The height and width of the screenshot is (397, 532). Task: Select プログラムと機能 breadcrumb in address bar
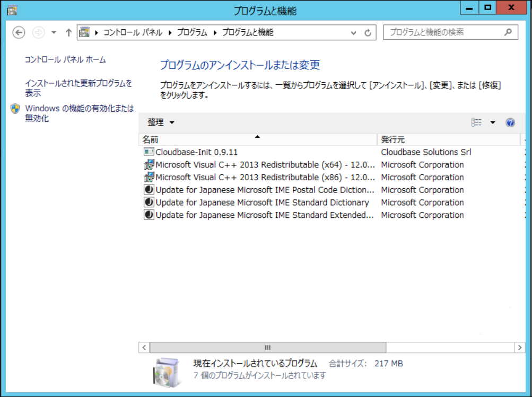coord(248,32)
